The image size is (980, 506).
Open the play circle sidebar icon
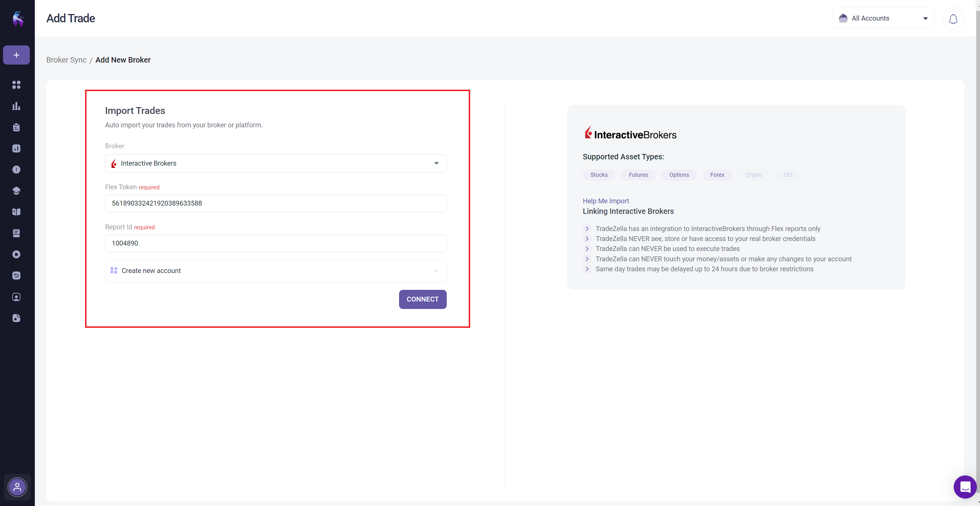coord(16,254)
